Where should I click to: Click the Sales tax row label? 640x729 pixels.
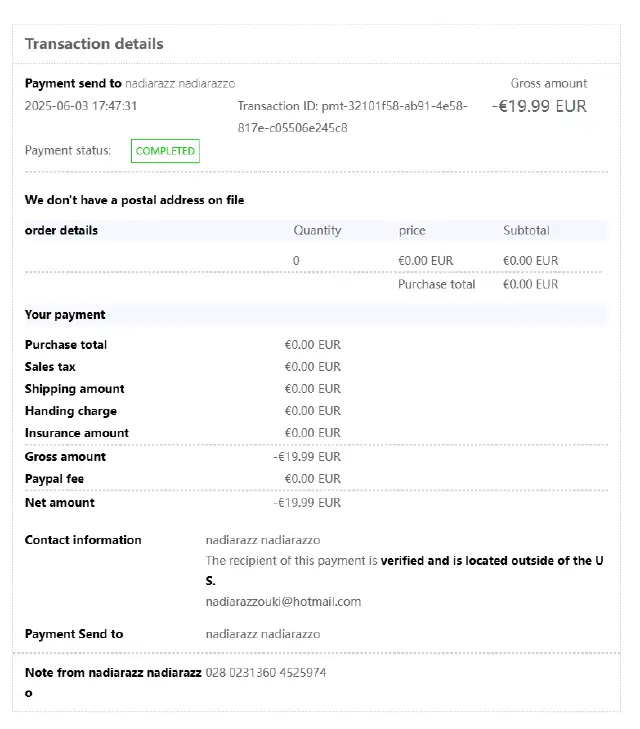pos(50,367)
